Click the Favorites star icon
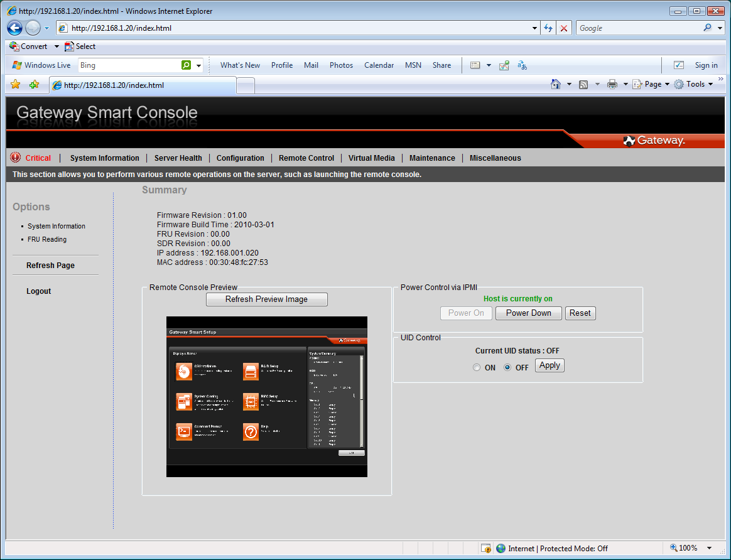Screen dimensions: 731x560 click(15, 84)
